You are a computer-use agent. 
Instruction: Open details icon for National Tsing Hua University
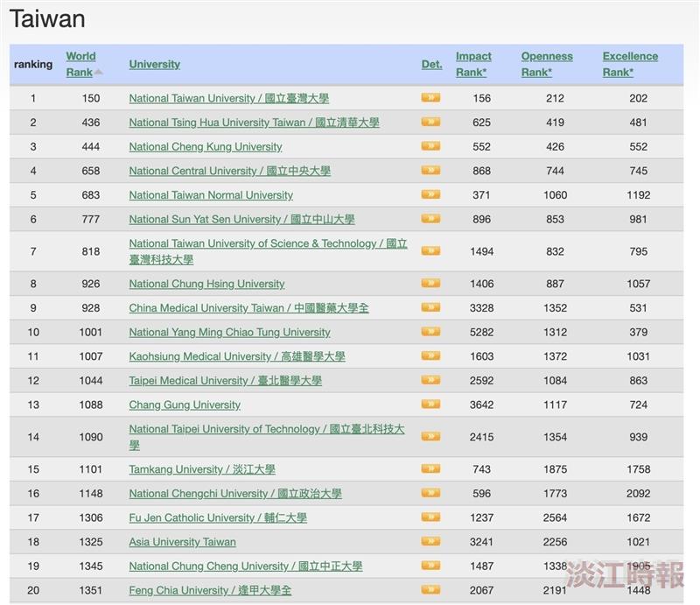point(430,122)
